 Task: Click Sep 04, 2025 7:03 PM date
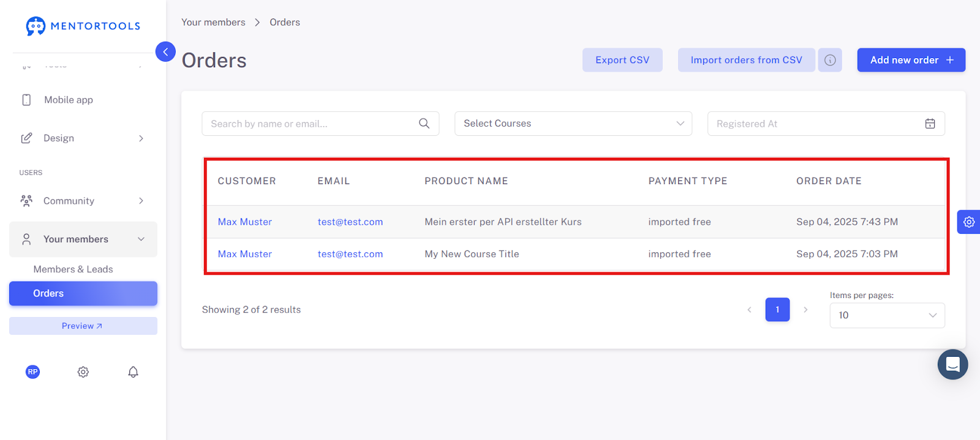click(847, 254)
